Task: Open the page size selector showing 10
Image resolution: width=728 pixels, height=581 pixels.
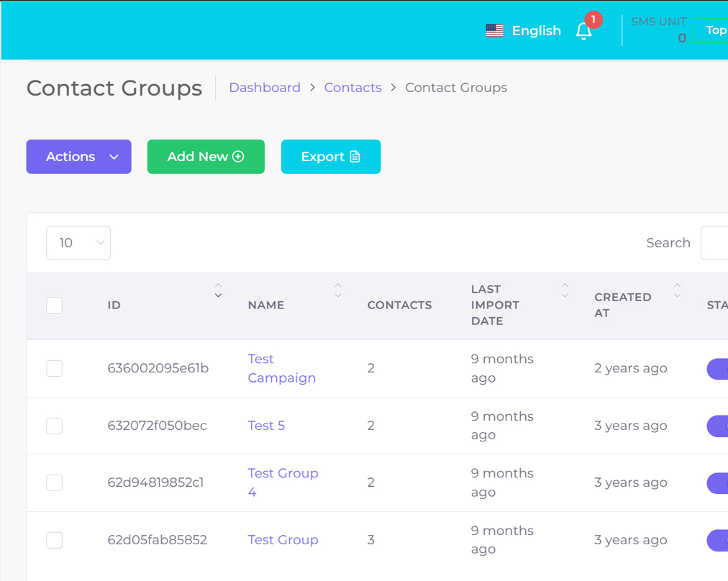Action: pos(78,242)
